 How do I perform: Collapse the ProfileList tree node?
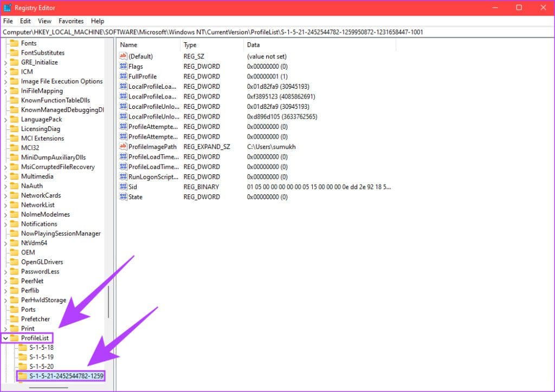[5, 338]
